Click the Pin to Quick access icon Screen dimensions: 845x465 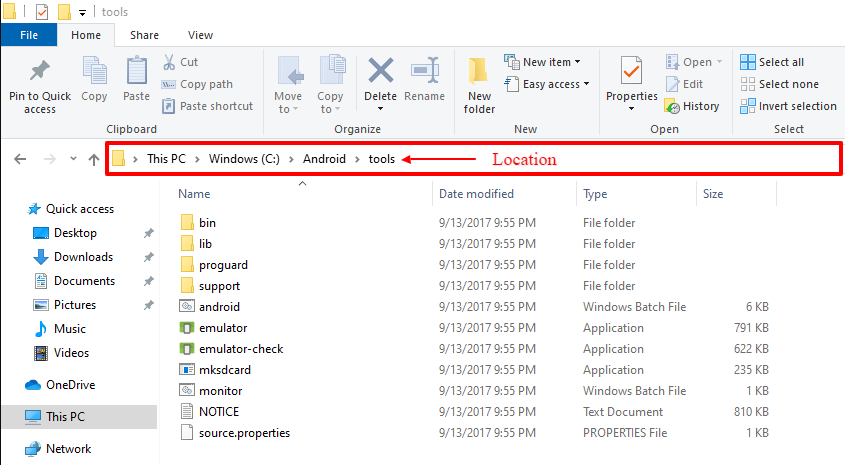(x=39, y=73)
